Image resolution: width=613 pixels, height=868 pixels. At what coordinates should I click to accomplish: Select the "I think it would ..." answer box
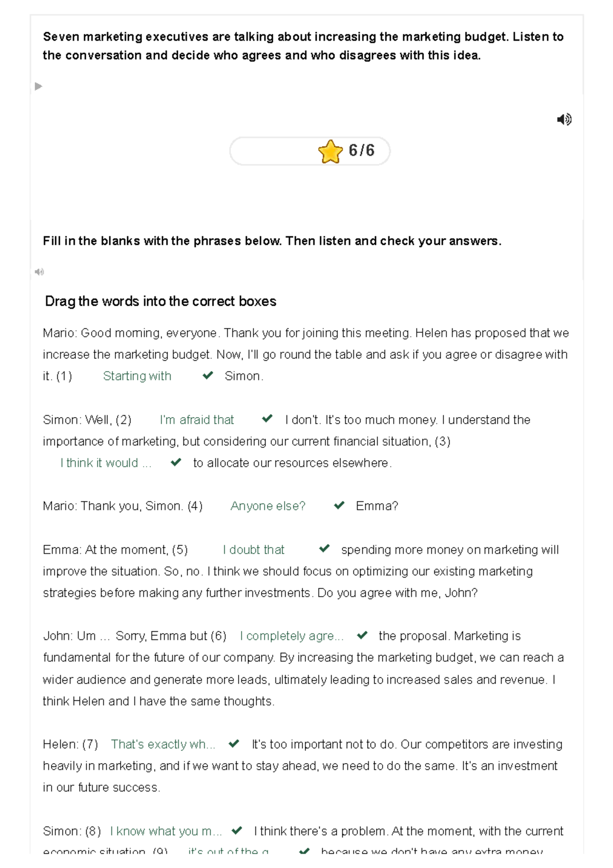pyautogui.click(x=106, y=463)
